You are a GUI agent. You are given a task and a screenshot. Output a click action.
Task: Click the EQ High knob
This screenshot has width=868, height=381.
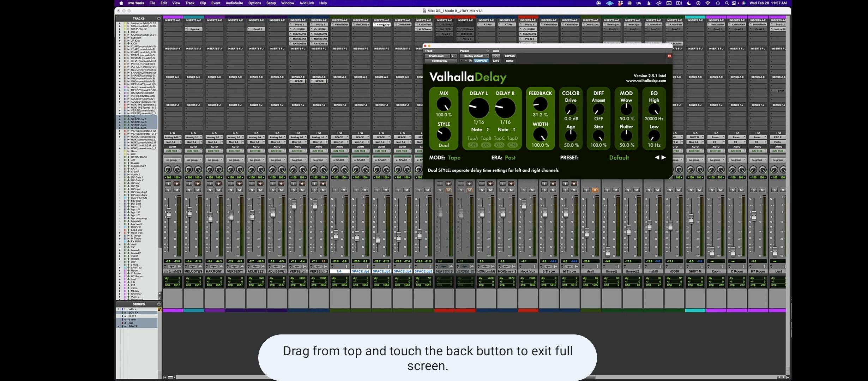tap(654, 110)
